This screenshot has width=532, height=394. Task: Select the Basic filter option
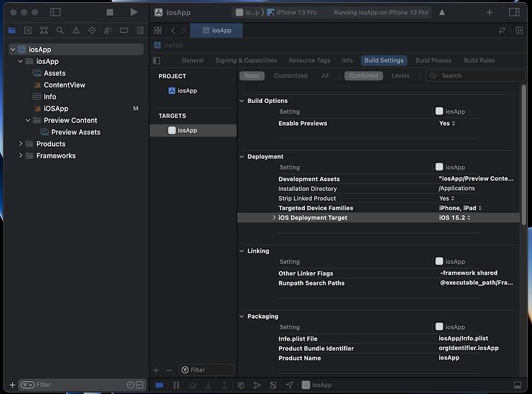252,75
